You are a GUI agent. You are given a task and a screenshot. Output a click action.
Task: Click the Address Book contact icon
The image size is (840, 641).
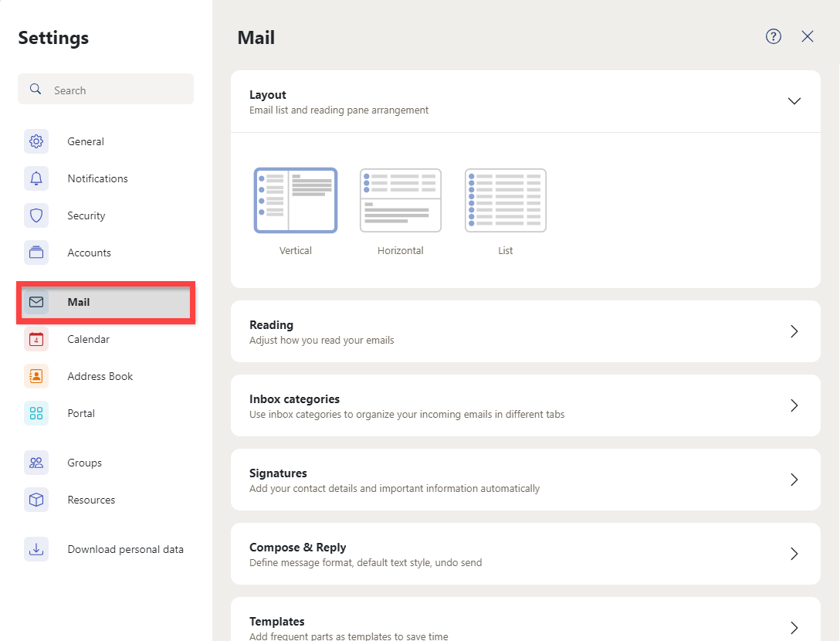(36, 376)
